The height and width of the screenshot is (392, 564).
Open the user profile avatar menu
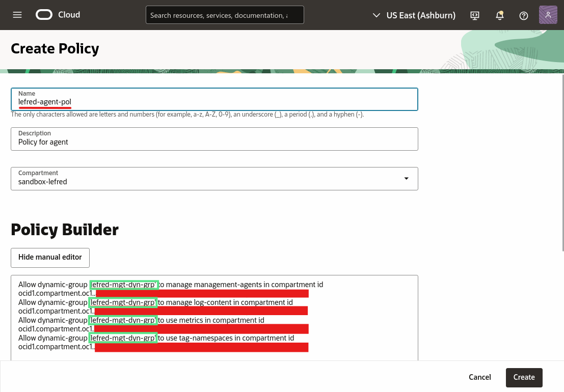pos(548,15)
